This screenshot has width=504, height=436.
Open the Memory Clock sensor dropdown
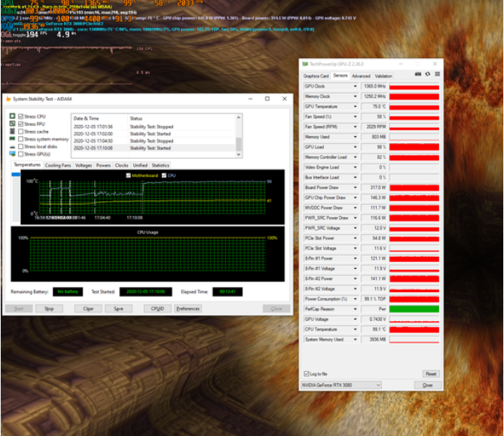point(355,96)
